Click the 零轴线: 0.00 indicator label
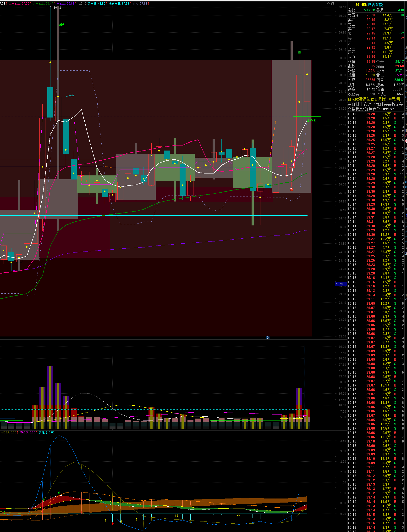This screenshot has height=532, width=407. point(47,432)
